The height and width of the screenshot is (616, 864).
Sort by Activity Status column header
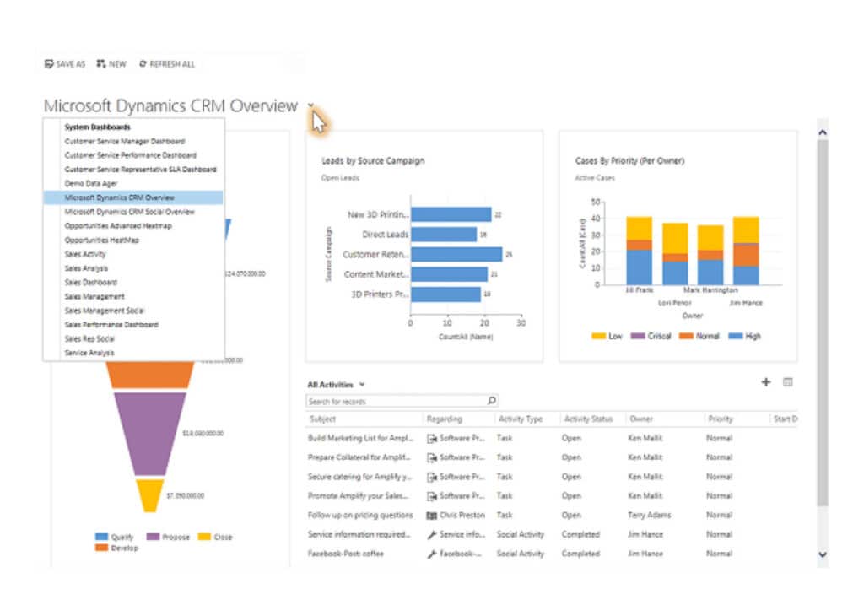588,419
